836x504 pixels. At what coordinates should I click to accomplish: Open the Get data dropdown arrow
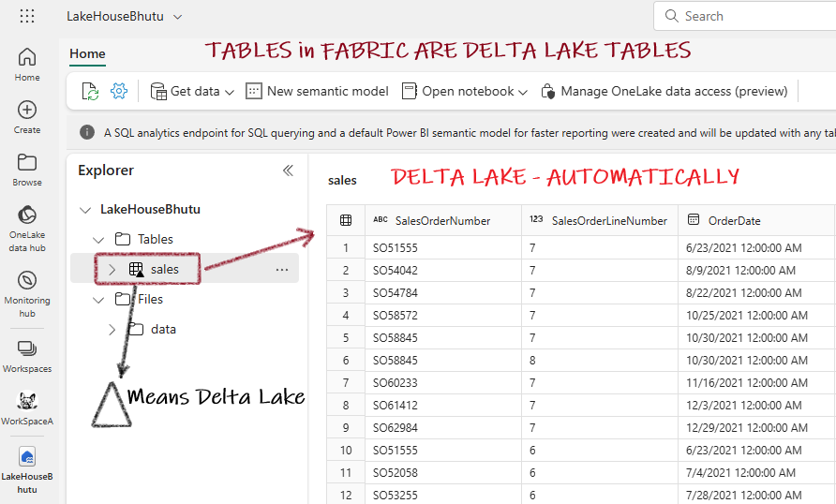click(230, 92)
